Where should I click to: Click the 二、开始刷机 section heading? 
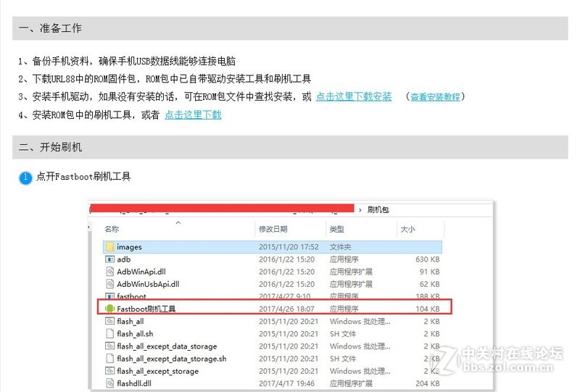coord(50,147)
